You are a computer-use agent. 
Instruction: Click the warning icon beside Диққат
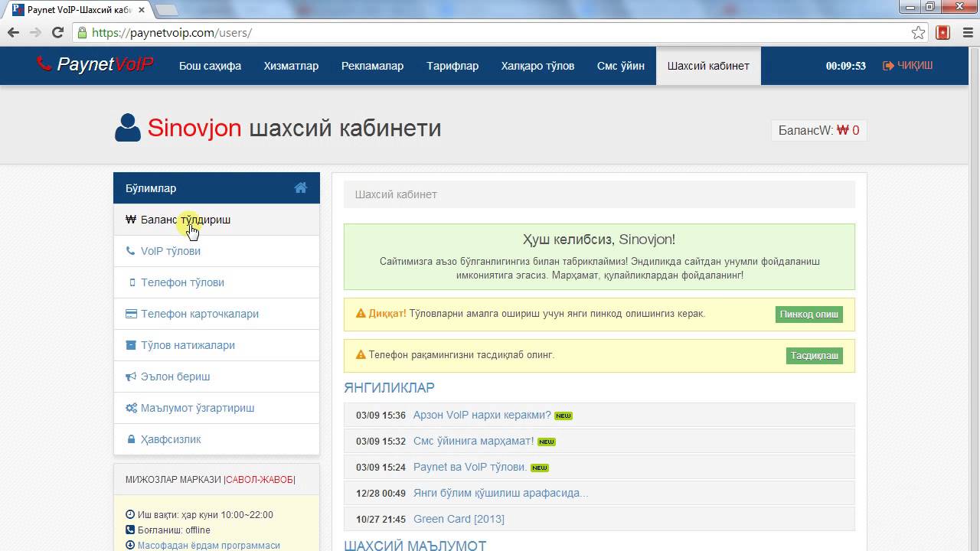click(361, 314)
